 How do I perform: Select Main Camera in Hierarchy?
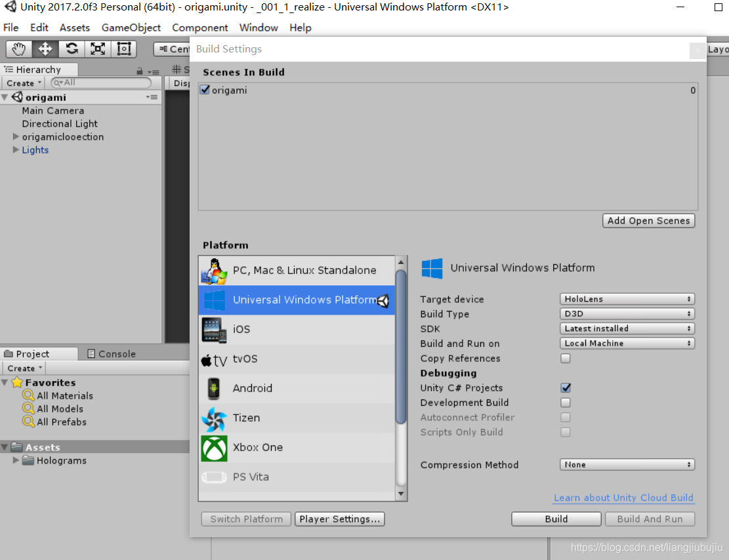pyautogui.click(x=53, y=111)
